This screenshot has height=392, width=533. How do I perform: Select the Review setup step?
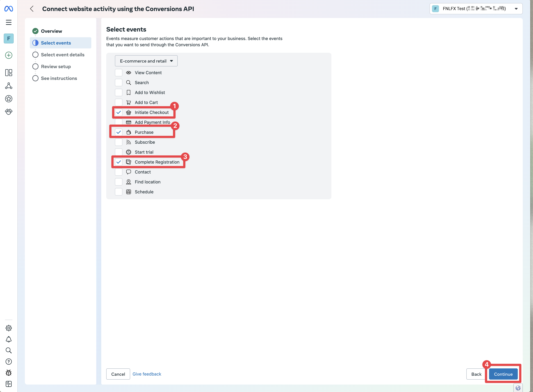pyautogui.click(x=56, y=66)
